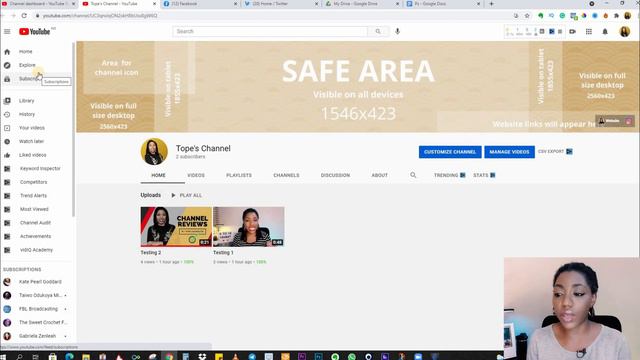
Task: Open the TRENDING vidIQ tab
Action: point(449,175)
